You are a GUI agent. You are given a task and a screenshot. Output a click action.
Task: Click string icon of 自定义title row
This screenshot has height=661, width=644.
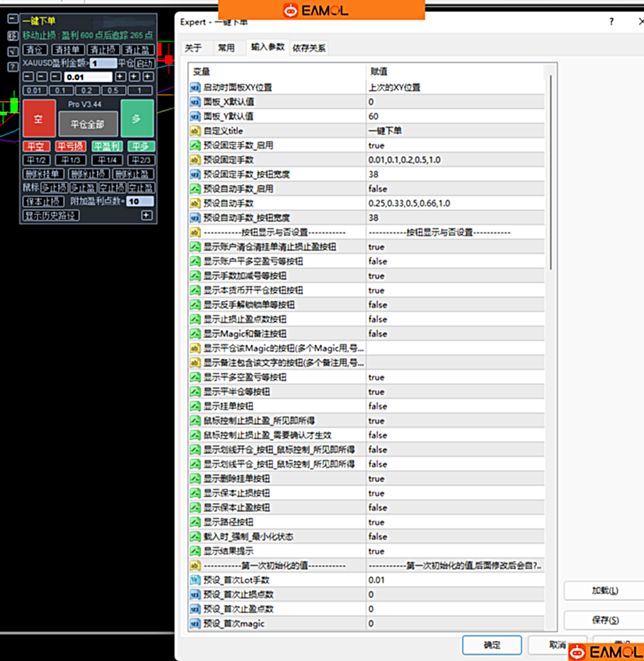195,131
